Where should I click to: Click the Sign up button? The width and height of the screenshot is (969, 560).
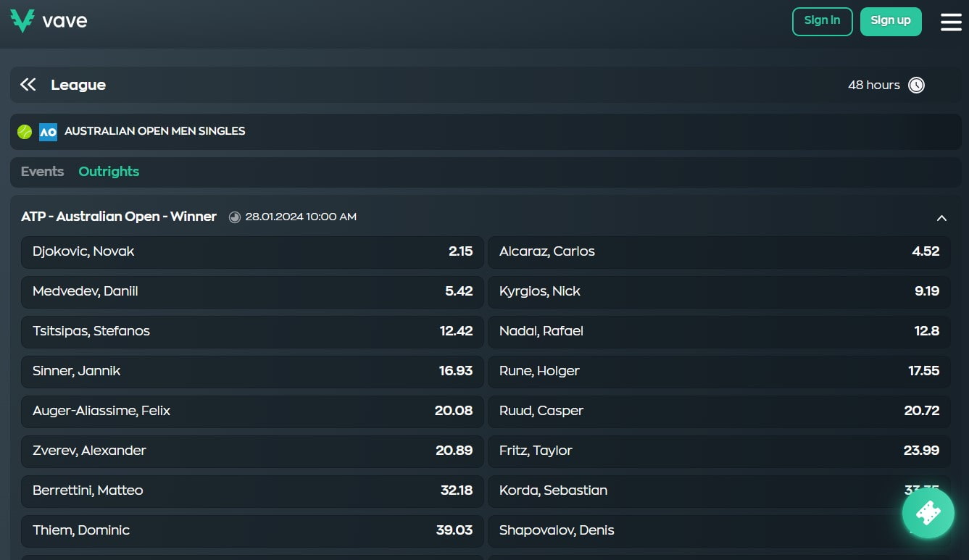click(891, 21)
